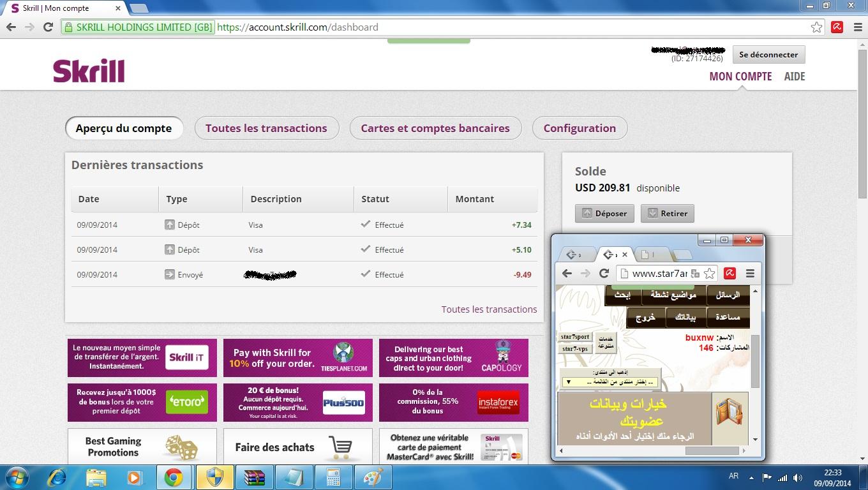
Task: Click بياناتك button in star7 window
Action: (685, 317)
